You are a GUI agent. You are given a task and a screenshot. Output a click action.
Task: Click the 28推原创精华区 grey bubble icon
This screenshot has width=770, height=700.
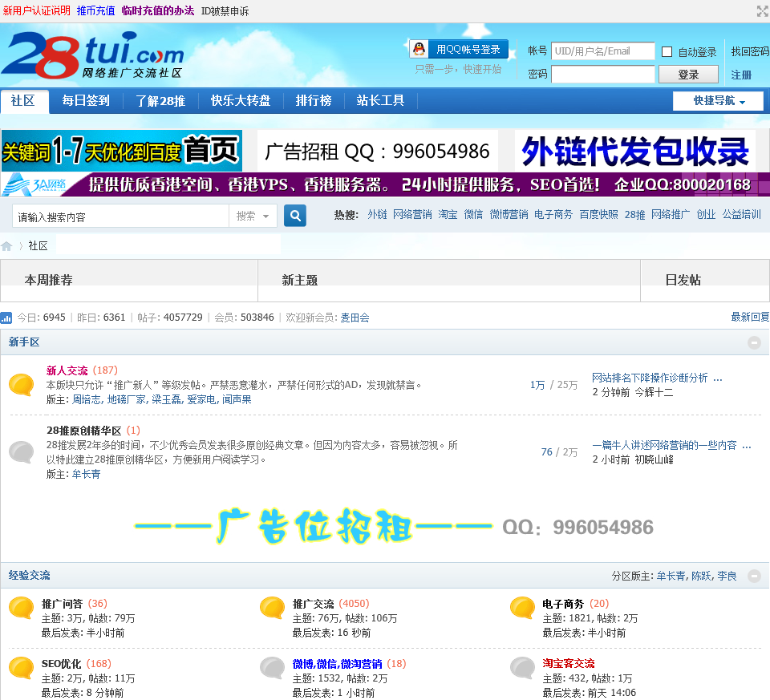(22, 451)
